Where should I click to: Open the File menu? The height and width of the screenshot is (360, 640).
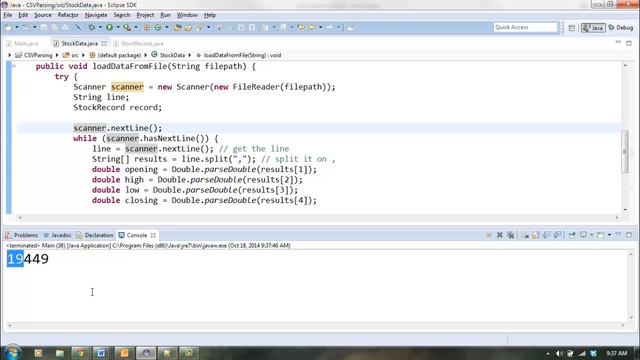click(8, 15)
